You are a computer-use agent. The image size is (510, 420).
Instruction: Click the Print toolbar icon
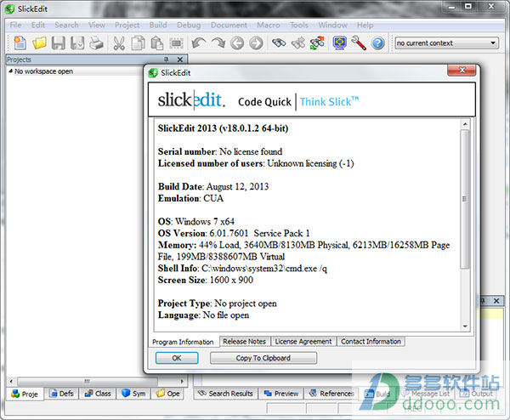(x=96, y=43)
